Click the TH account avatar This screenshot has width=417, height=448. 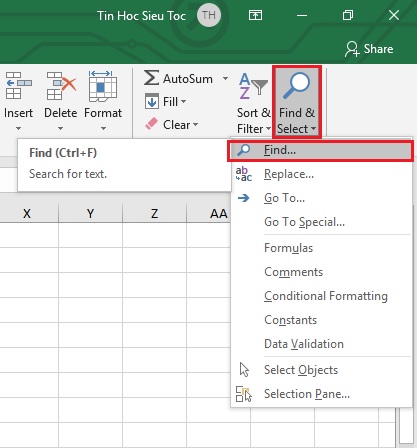pos(209,15)
